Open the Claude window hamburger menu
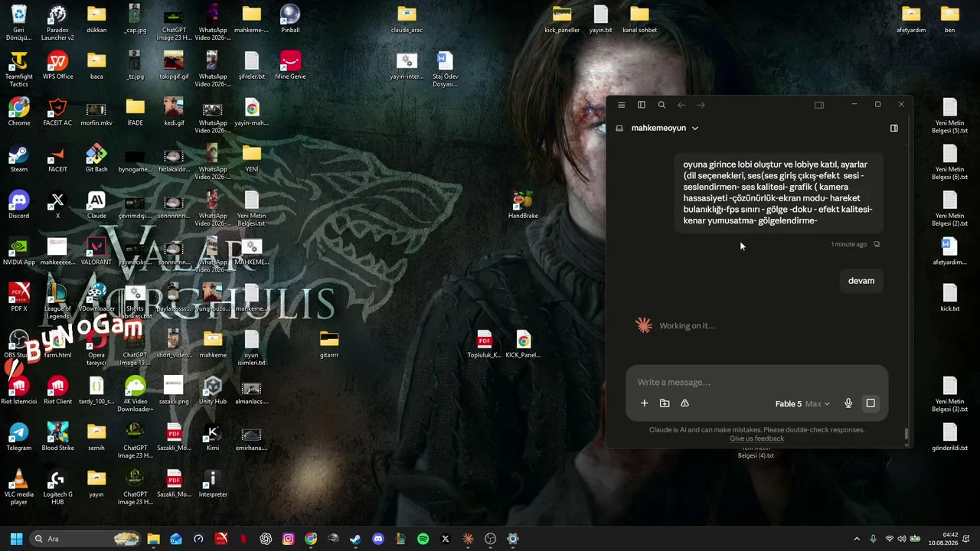The height and width of the screenshot is (551, 980). pyautogui.click(x=621, y=105)
